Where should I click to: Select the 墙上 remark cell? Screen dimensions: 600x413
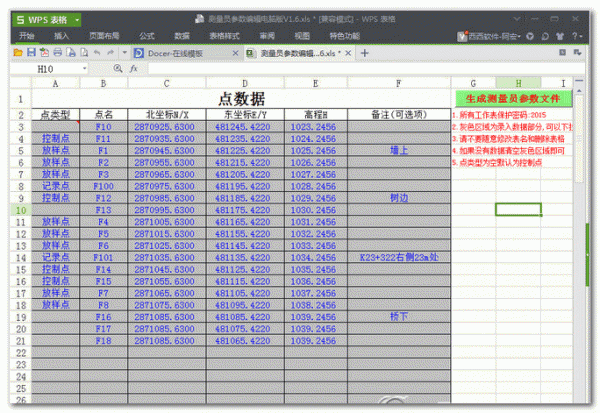[x=399, y=150]
